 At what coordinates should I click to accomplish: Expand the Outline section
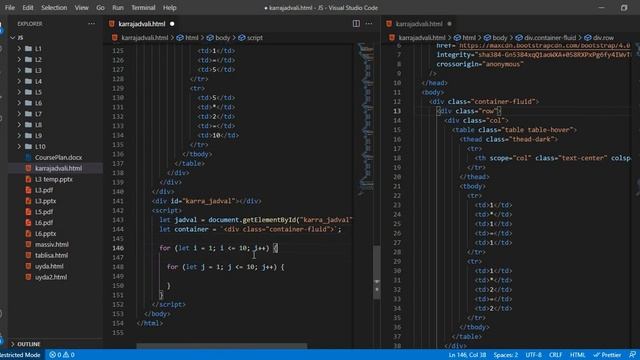(x=29, y=344)
